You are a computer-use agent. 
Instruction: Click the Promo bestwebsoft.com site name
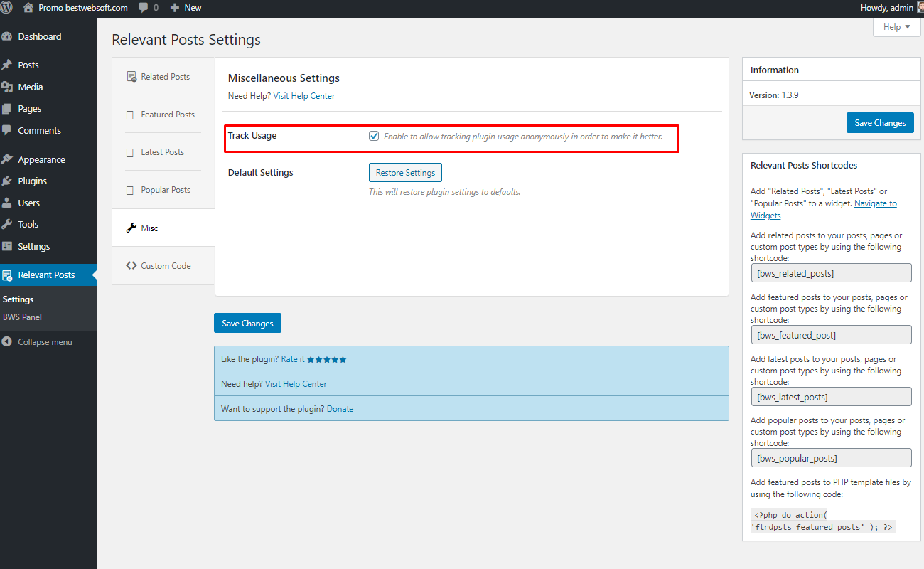pos(83,8)
